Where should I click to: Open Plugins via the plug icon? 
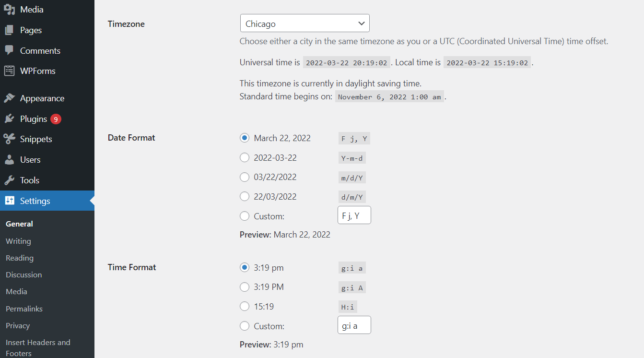click(x=10, y=119)
